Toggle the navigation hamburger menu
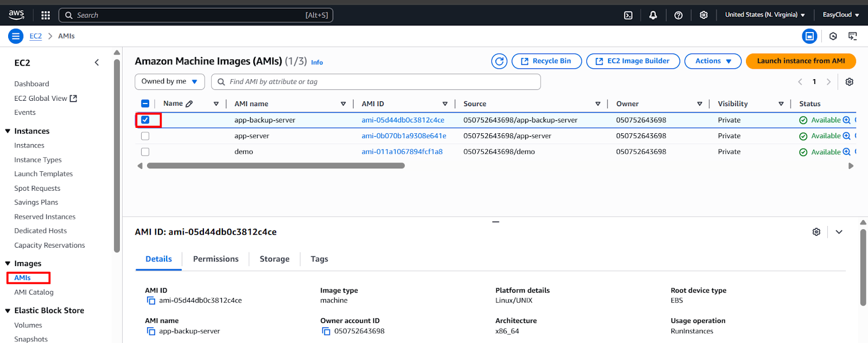 16,36
